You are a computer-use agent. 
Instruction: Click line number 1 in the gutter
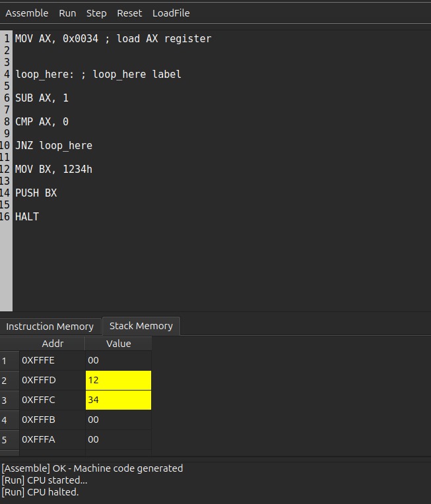(7, 38)
